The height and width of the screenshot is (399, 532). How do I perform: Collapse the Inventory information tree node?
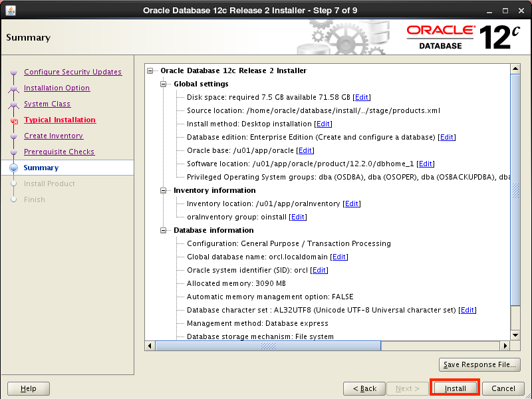(163, 191)
